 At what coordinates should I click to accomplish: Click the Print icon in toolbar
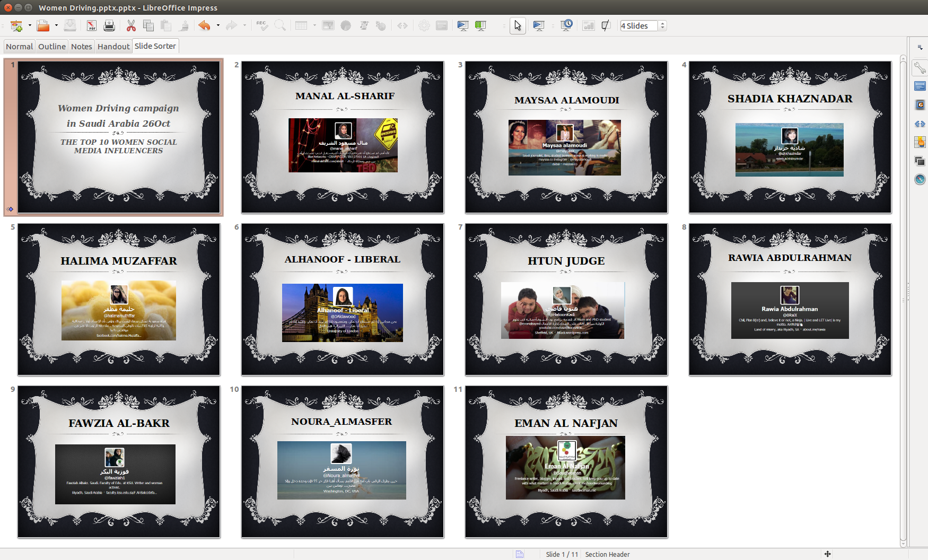pos(109,25)
